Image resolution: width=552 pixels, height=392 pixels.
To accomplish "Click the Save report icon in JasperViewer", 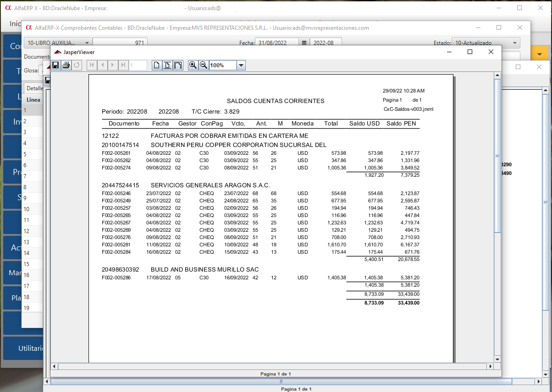I will 55,65.
